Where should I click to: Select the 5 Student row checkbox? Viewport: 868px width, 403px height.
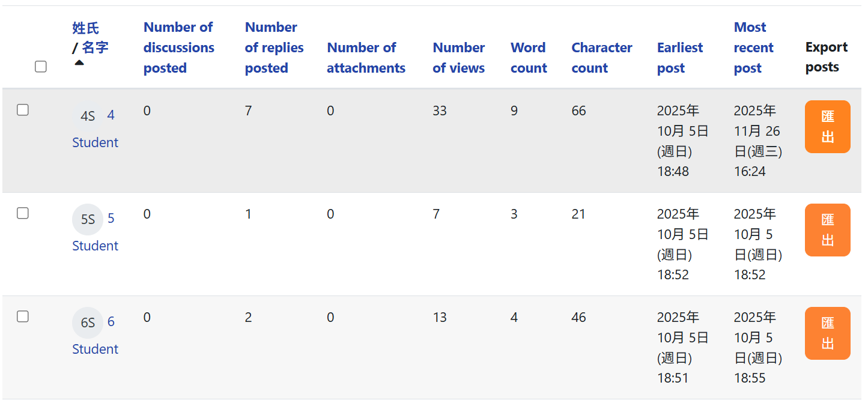[x=23, y=213]
